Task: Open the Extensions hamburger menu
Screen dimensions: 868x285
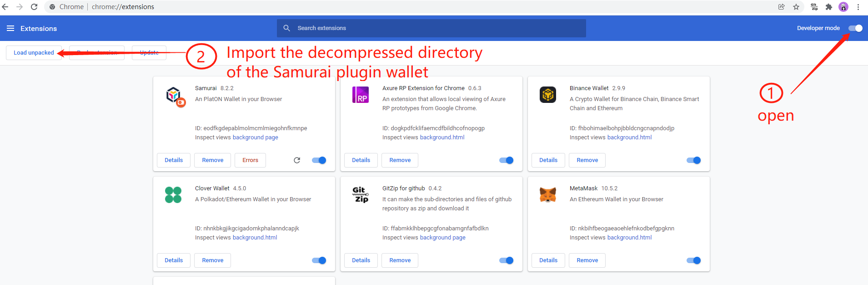Action: pos(10,28)
